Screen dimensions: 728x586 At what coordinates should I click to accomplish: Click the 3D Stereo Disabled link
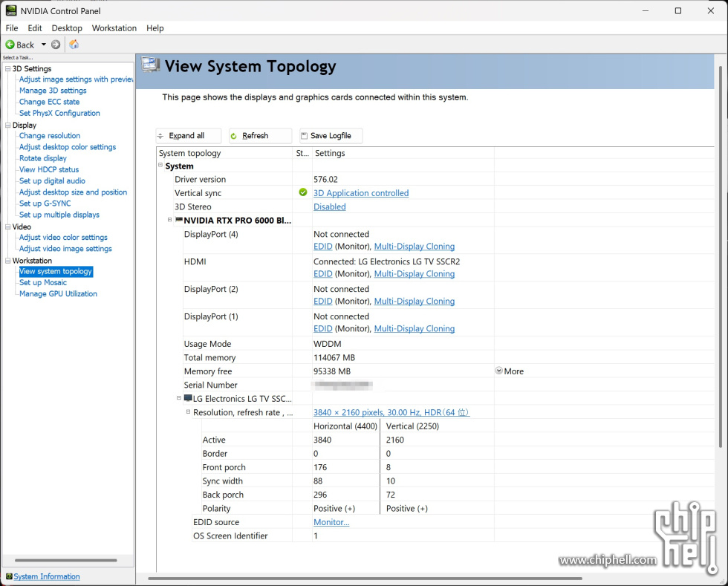point(329,206)
